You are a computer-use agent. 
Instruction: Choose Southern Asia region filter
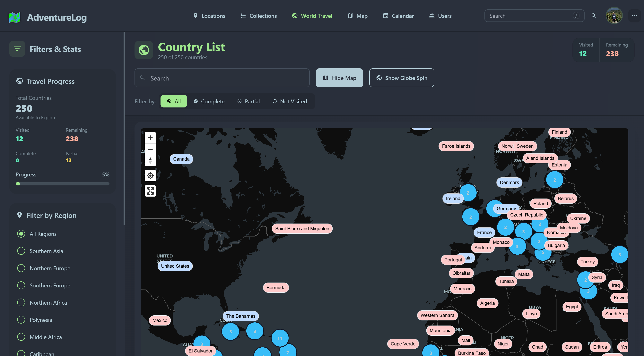coord(21,251)
